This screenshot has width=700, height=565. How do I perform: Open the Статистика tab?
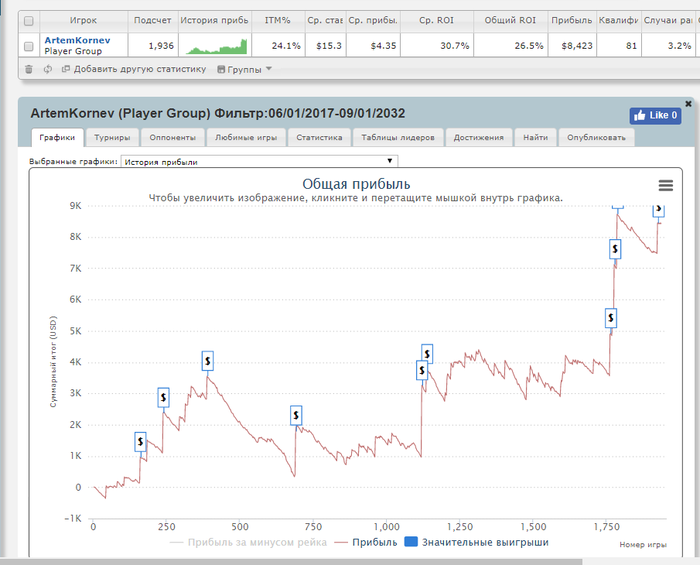(319, 137)
